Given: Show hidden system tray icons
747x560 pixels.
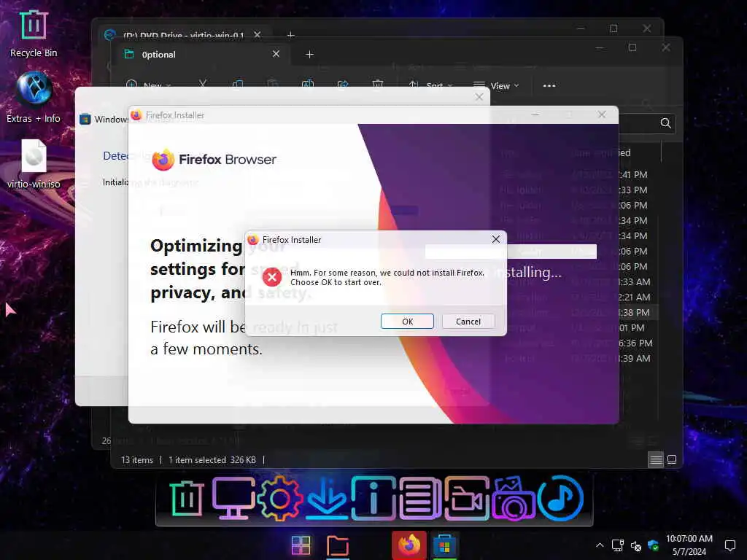Looking at the screenshot, I should pyautogui.click(x=600, y=545).
